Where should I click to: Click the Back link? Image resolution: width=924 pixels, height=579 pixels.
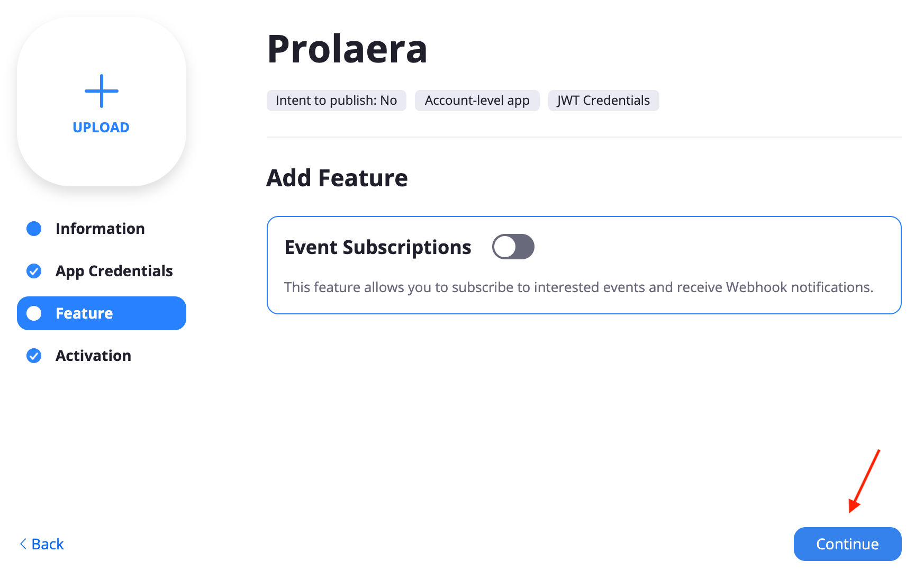pyautogui.click(x=42, y=544)
